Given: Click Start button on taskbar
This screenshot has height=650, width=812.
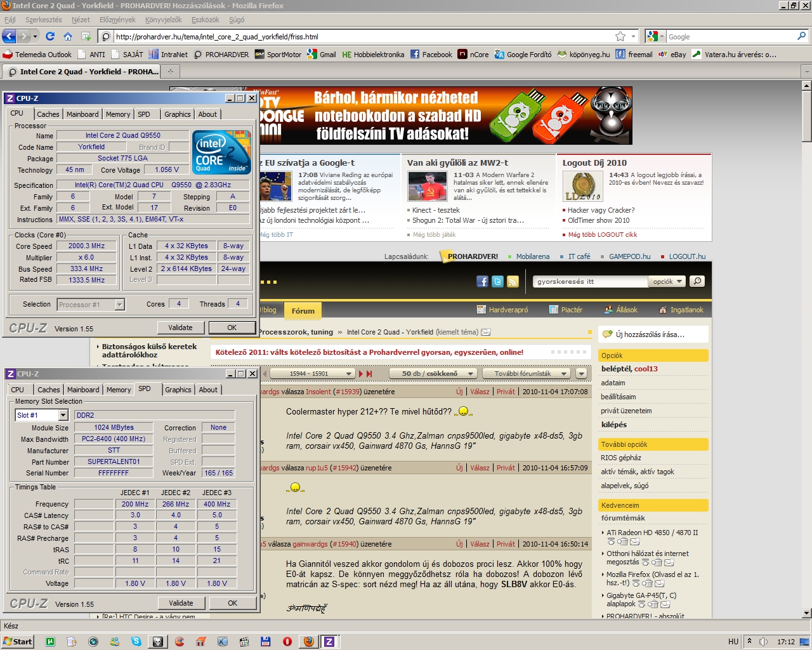Looking at the screenshot, I should point(18,642).
